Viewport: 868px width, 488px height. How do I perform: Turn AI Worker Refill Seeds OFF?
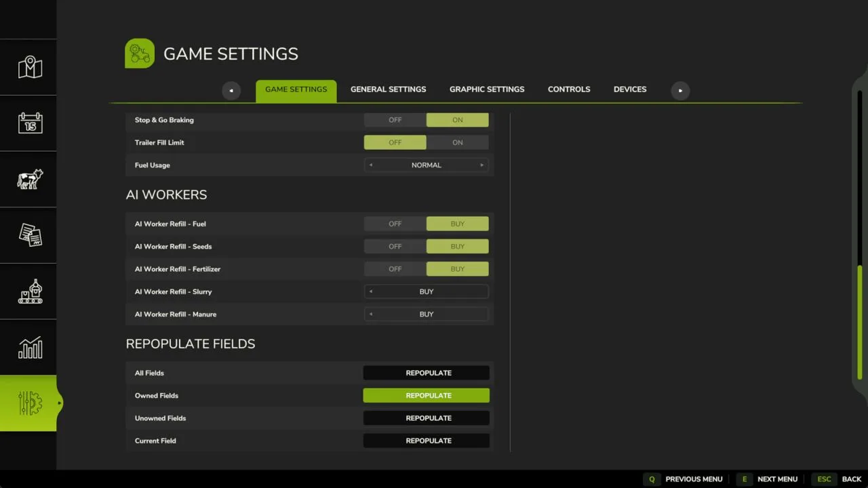pos(395,247)
